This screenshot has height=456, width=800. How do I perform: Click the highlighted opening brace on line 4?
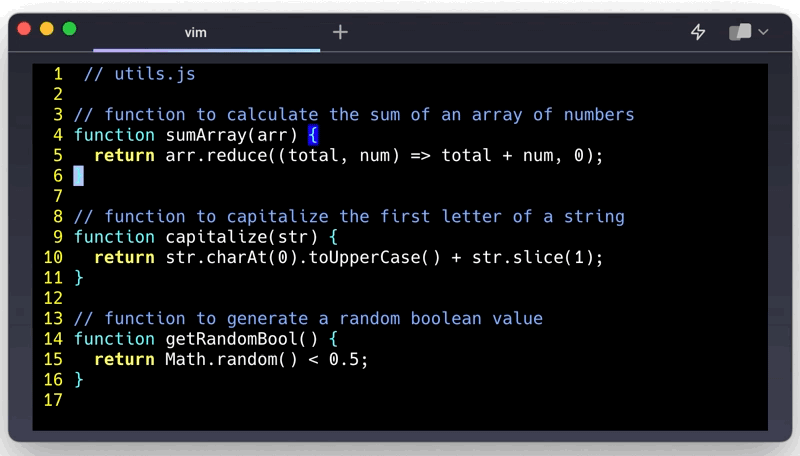tap(312, 135)
